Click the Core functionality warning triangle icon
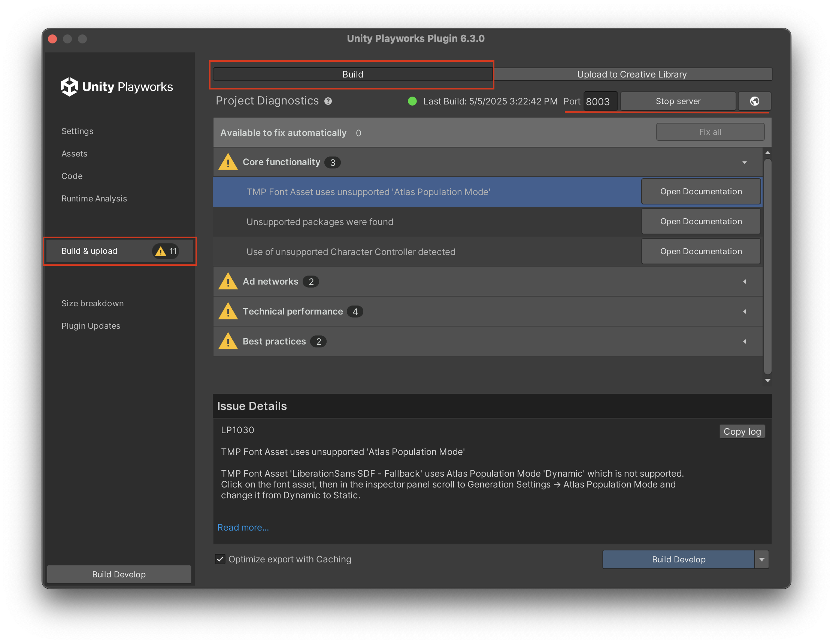Viewport: 833px width, 644px height. 228,162
